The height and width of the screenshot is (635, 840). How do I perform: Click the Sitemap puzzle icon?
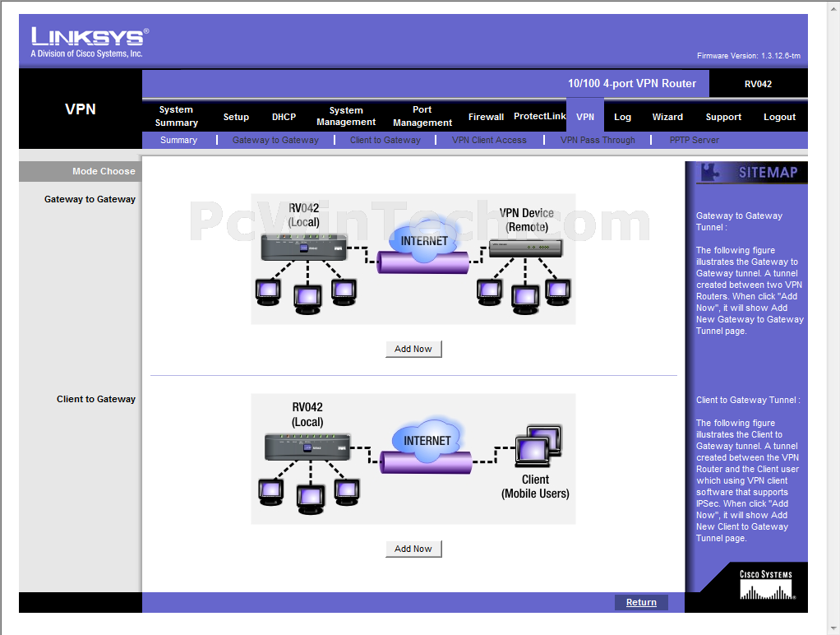coord(710,173)
